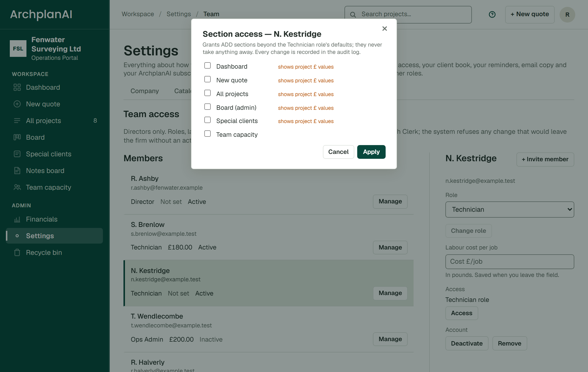Click the Team capacity people icon
This screenshot has width=588, height=372.
coord(17,187)
